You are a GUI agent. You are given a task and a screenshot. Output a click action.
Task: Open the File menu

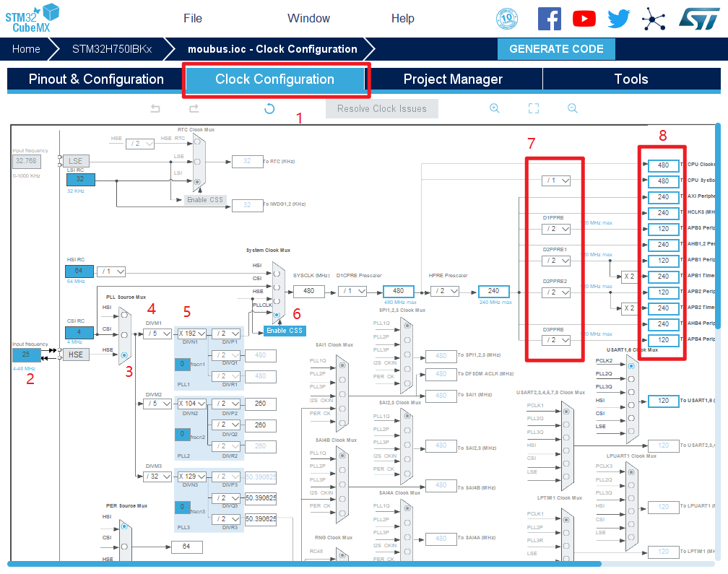tap(193, 19)
